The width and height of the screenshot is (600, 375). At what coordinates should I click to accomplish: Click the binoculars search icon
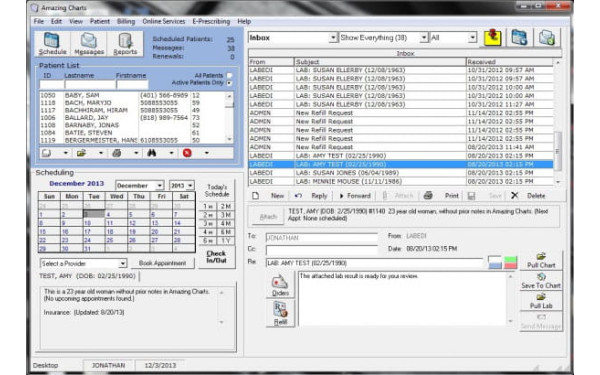[x=152, y=153]
